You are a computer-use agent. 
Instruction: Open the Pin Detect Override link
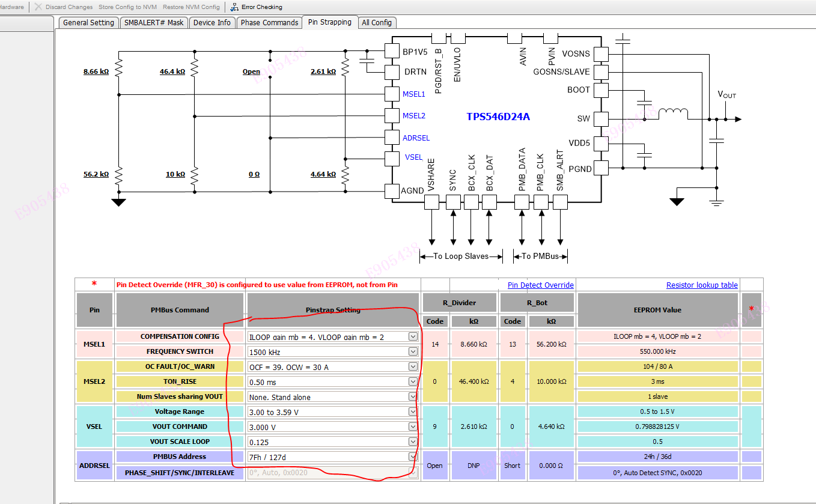click(541, 285)
